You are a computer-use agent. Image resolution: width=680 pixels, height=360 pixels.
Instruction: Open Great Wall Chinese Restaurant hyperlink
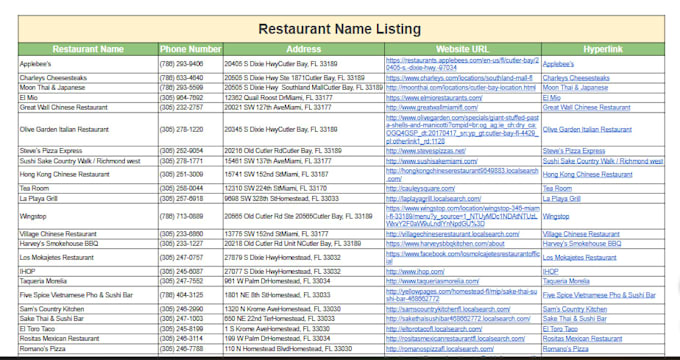coord(586,108)
